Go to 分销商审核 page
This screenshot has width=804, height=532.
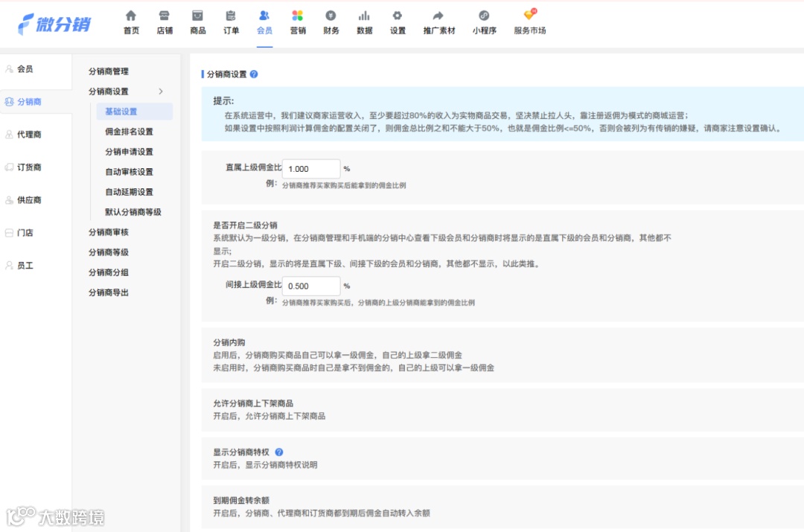pos(109,232)
